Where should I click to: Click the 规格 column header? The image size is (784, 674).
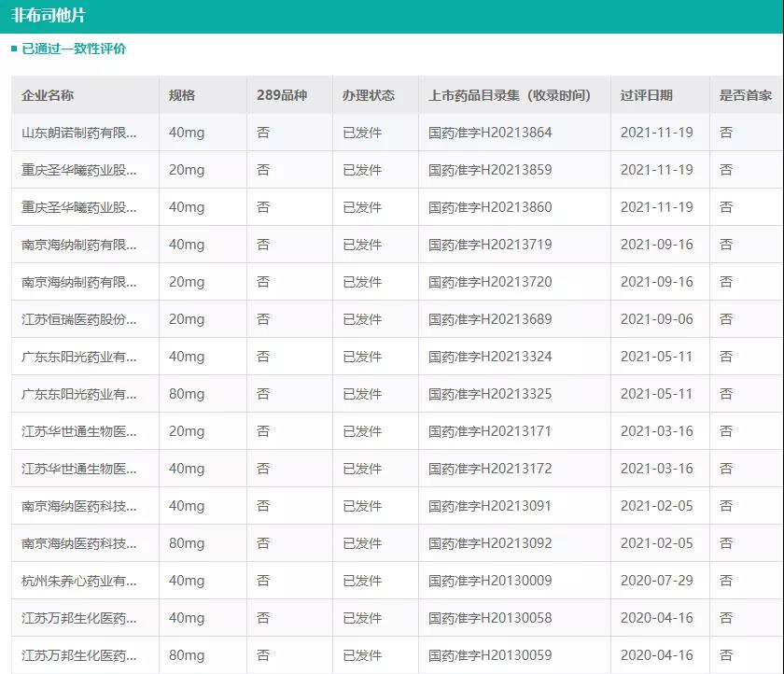(182, 95)
